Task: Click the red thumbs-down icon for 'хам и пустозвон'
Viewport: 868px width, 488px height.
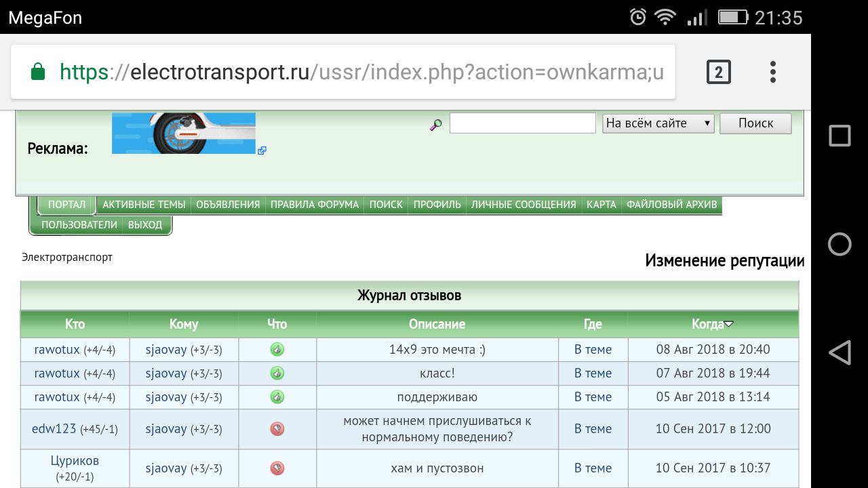Action: coord(277,468)
